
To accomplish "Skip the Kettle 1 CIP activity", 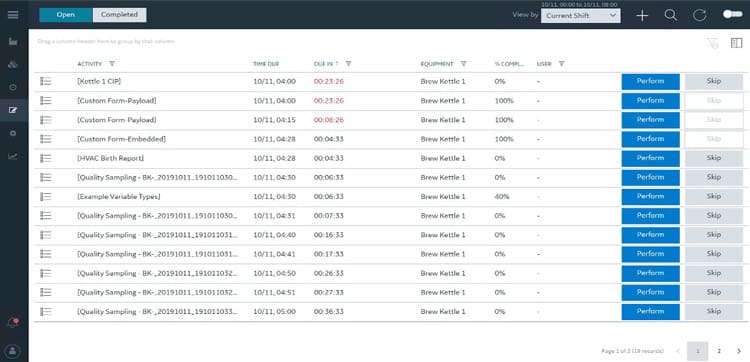I will [x=714, y=82].
